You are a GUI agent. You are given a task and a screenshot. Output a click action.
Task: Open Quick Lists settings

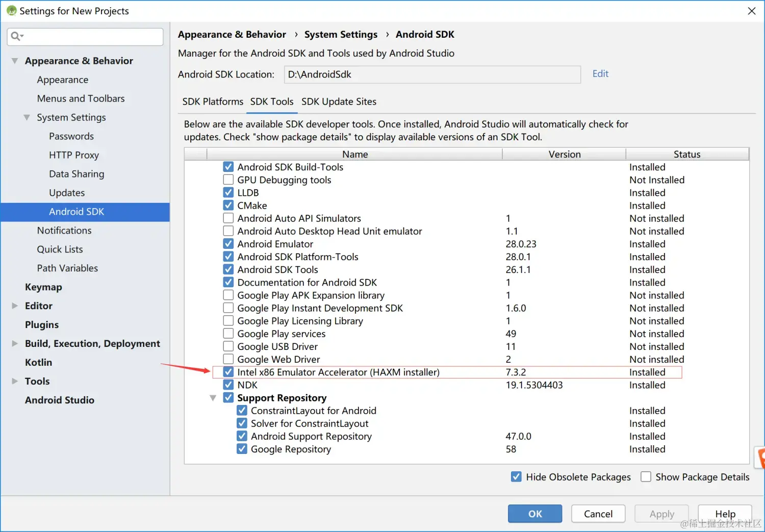(60, 249)
